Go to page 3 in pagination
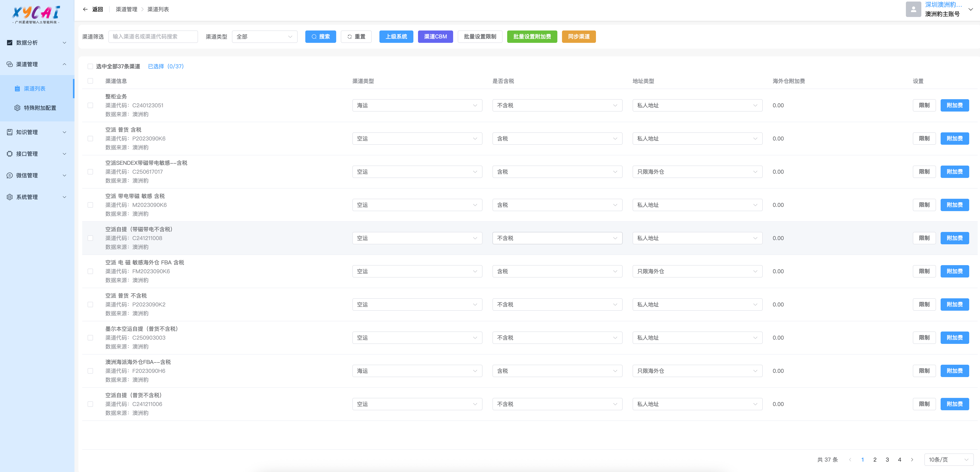 click(887, 459)
